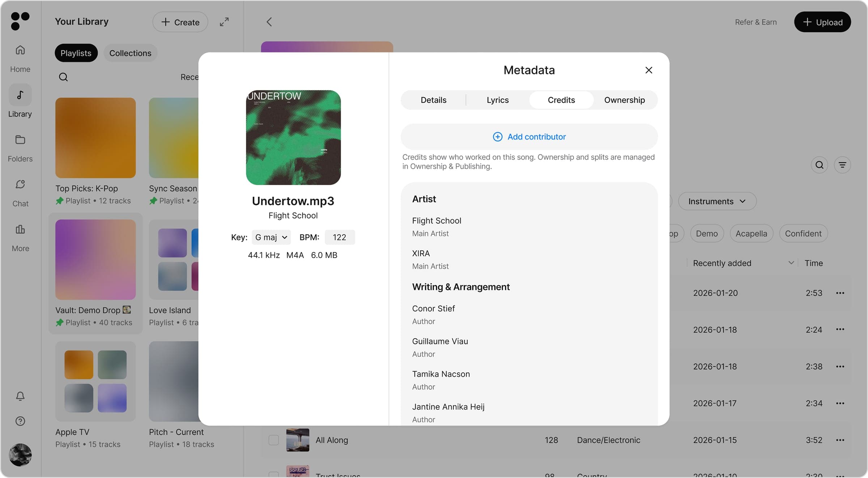Viewport: 868px width, 478px height.
Task: Open the Pitch - Current playlist
Action: coord(174,381)
